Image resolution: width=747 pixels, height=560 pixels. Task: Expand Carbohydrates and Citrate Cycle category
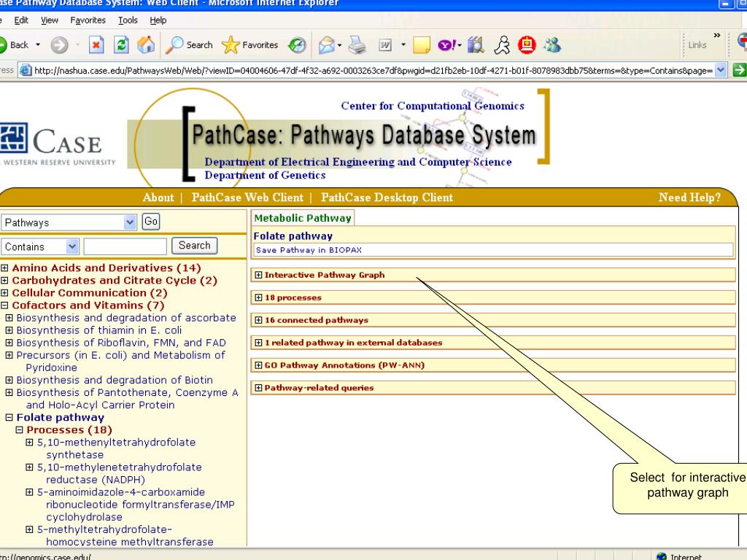[5, 281]
